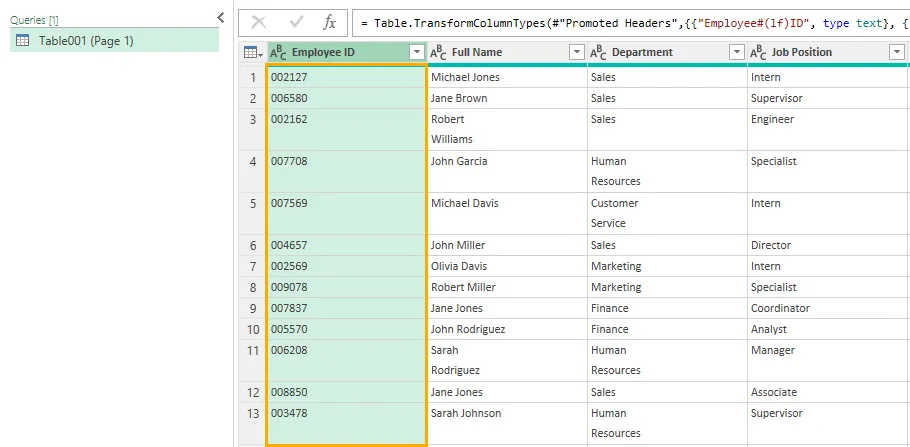The image size is (910, 447).
Task: Click the ABC type icon of Department
Action: tap(598, 53)
